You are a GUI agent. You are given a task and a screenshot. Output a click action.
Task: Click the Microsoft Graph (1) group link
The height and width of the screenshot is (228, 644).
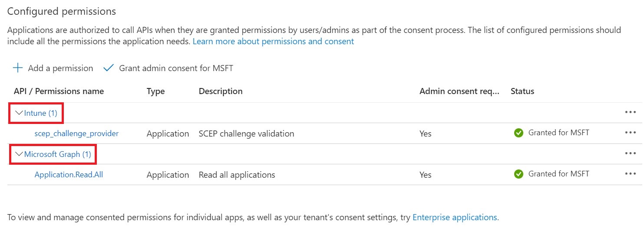(58, 154)
